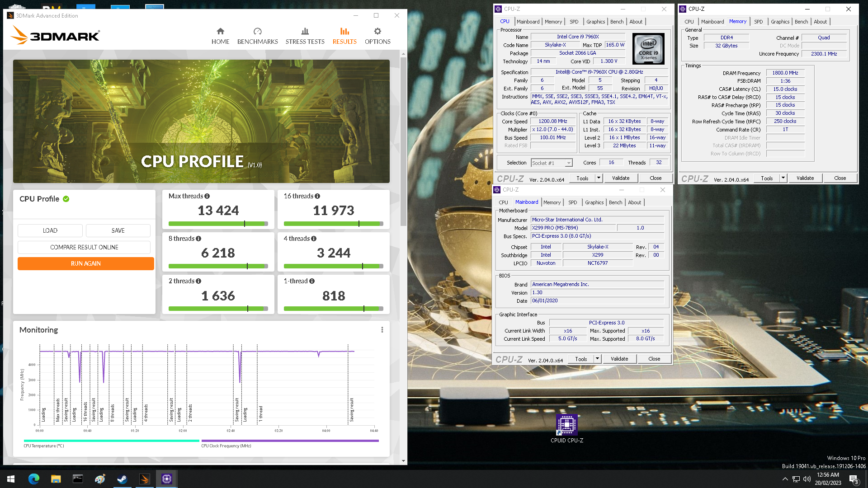This screenshot has height=488, width=868.
Task: Click Validate in the Memory window
Action: (x=805, y=178)
